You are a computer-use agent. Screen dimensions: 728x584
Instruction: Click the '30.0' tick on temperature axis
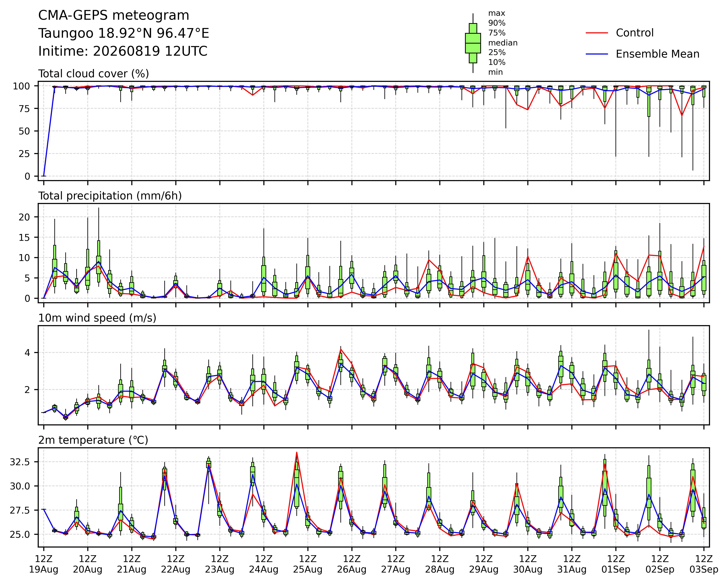click(20, 486)
